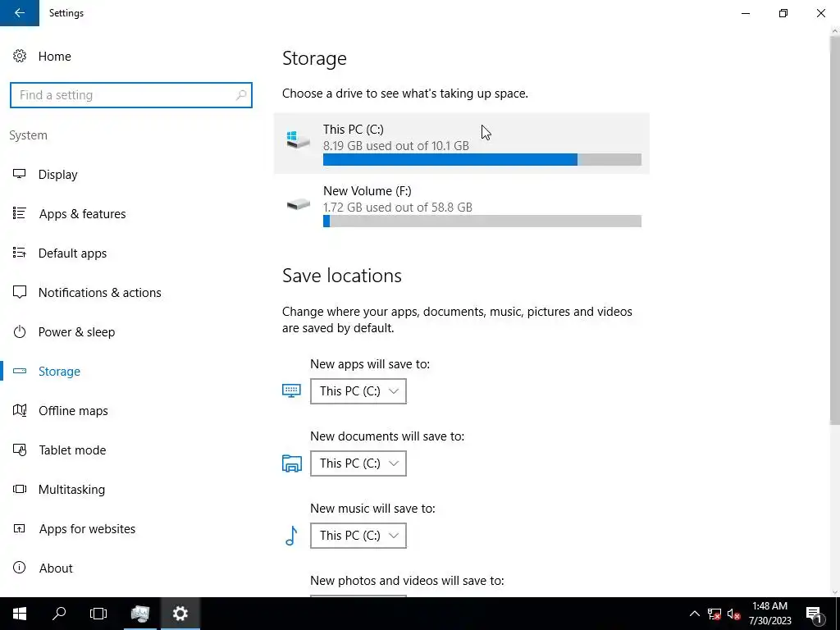Image resolution: width=840 pixels, height=630 pixels.
Task: Click the Apps & features list icon
Action: [20, 213]
